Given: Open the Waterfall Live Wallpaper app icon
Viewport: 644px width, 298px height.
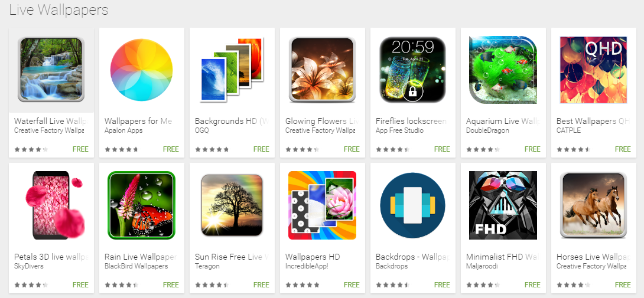Looking at the screenshot, I should 51,70.
